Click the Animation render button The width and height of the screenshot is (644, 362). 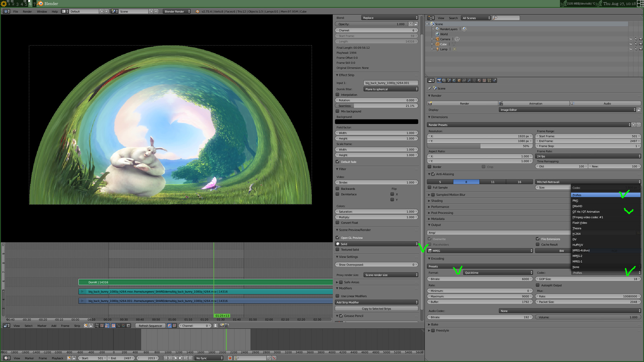[x=535, y=103]
